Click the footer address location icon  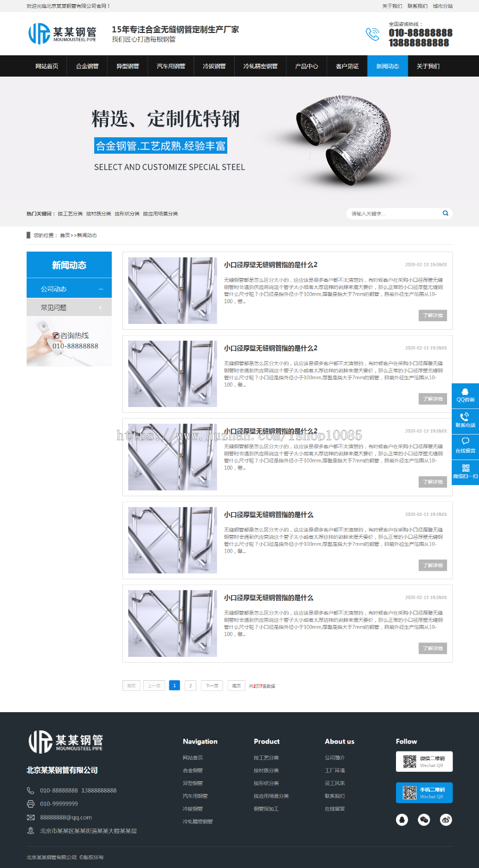(30, 831)
